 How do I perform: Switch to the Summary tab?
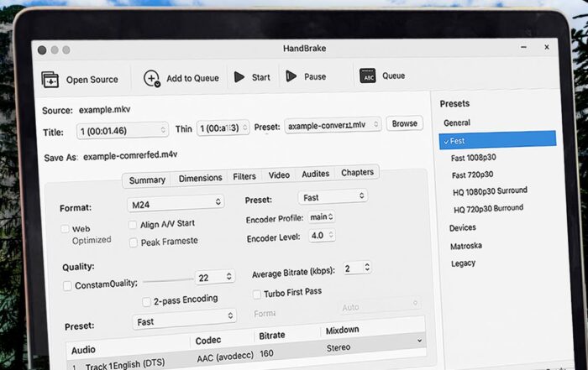pos(147,180)
